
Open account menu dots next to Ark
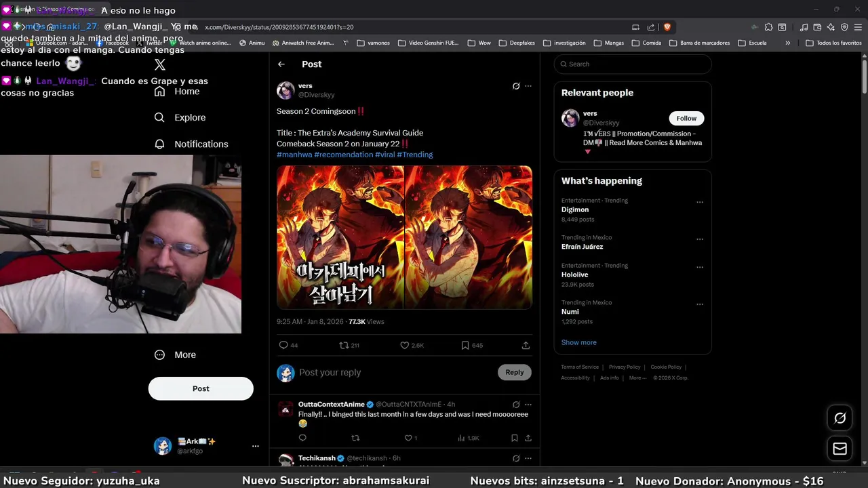pos(256,446)
